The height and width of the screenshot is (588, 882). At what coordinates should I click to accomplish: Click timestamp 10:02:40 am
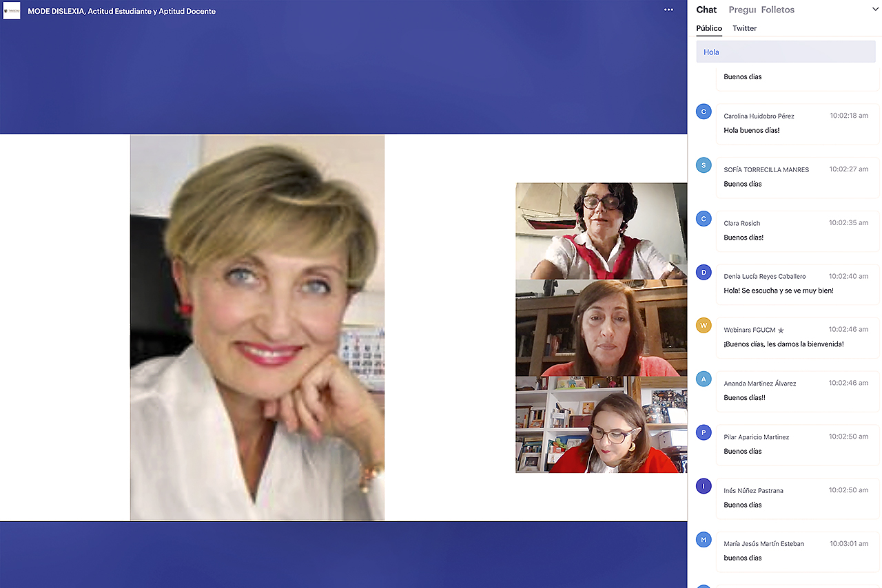(x=849, y=275)
